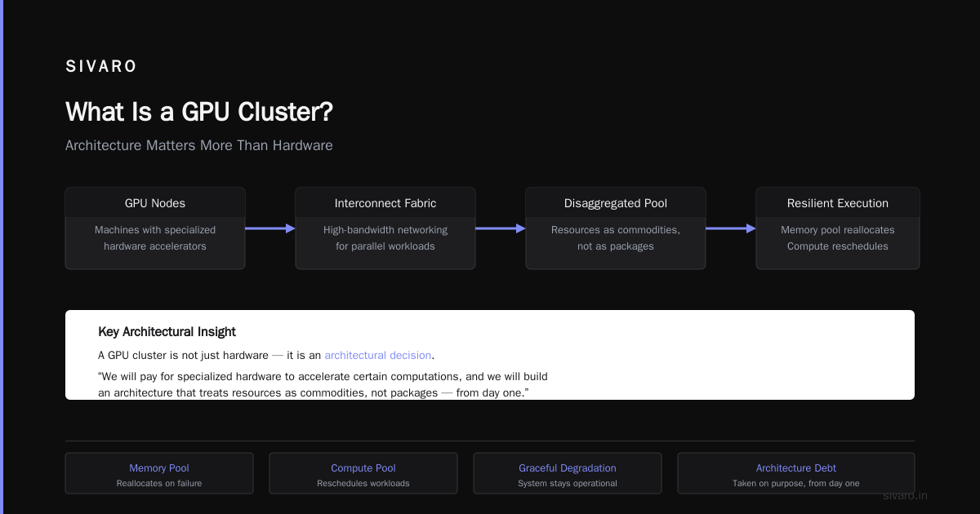This screenshot has height=514, width=980.
Task: Click arrow between Interconnect Fabric and Disaggregated Pool
Action: [501, 228]
